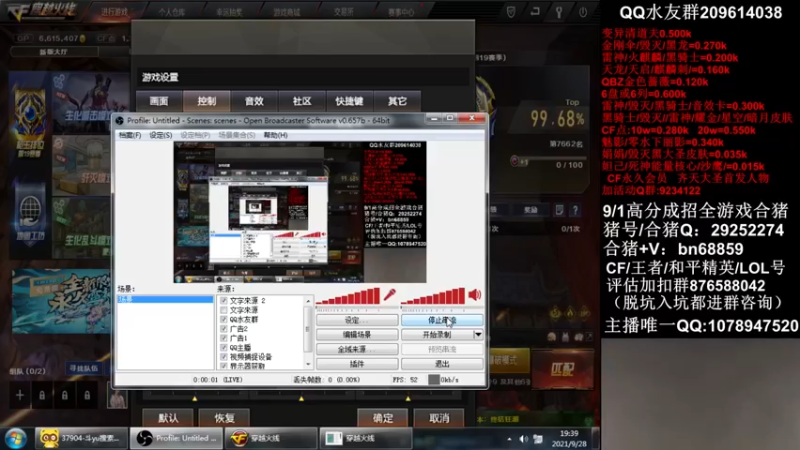Click the shield icon in game top bar

(511, 12)
